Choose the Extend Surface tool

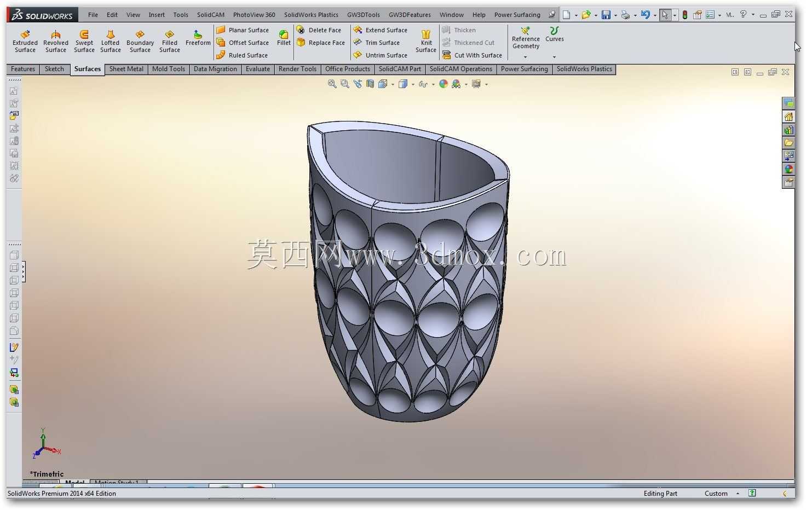click(381, 30)
